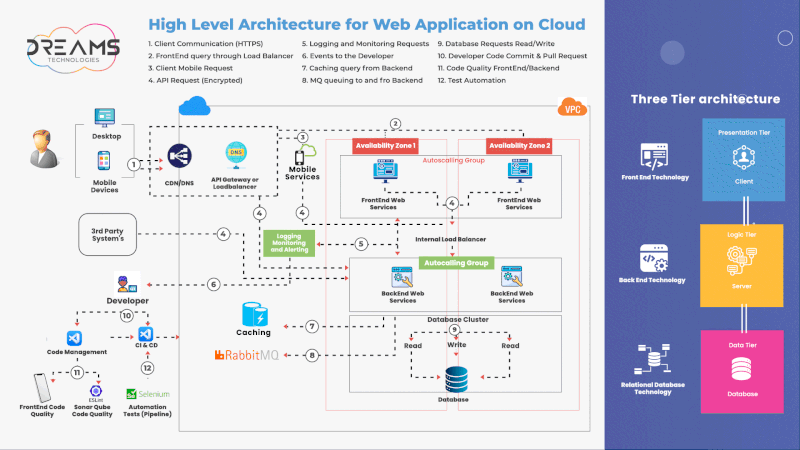
Task: Click the Mobile Services cloud-phone icon
Action: click(303, 154)
